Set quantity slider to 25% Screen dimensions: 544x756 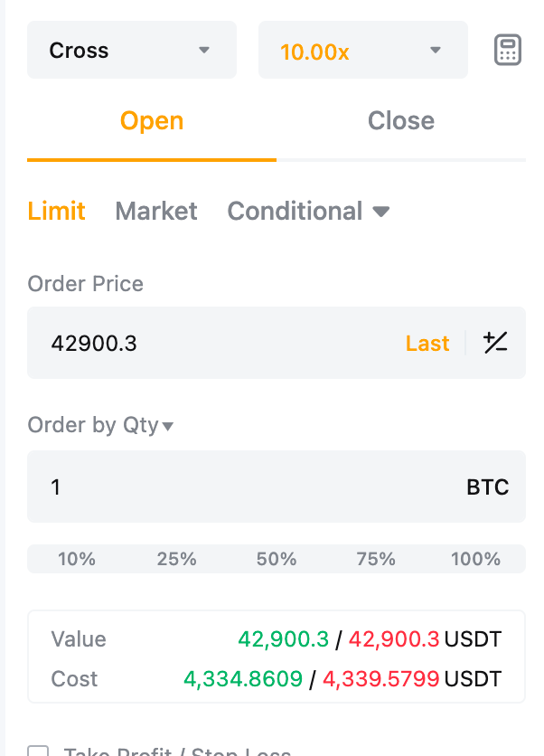176,559
